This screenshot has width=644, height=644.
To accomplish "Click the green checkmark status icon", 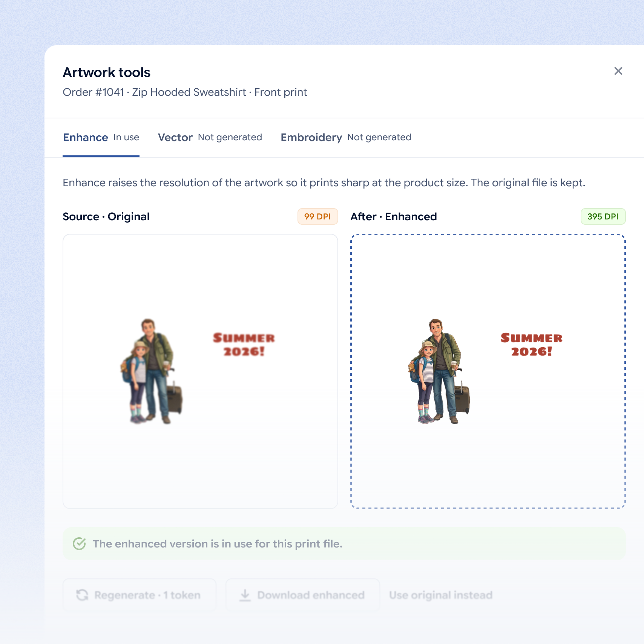I will 79,544.
